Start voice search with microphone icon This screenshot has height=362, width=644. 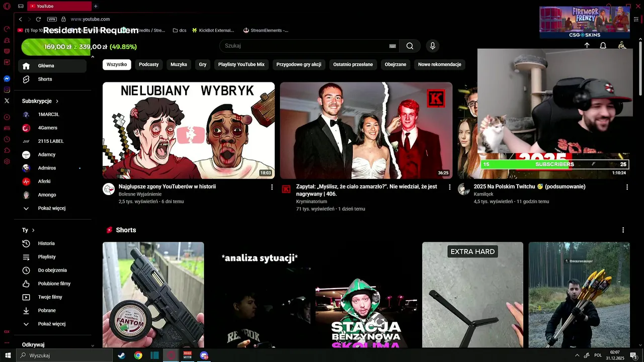pos(432,46)
